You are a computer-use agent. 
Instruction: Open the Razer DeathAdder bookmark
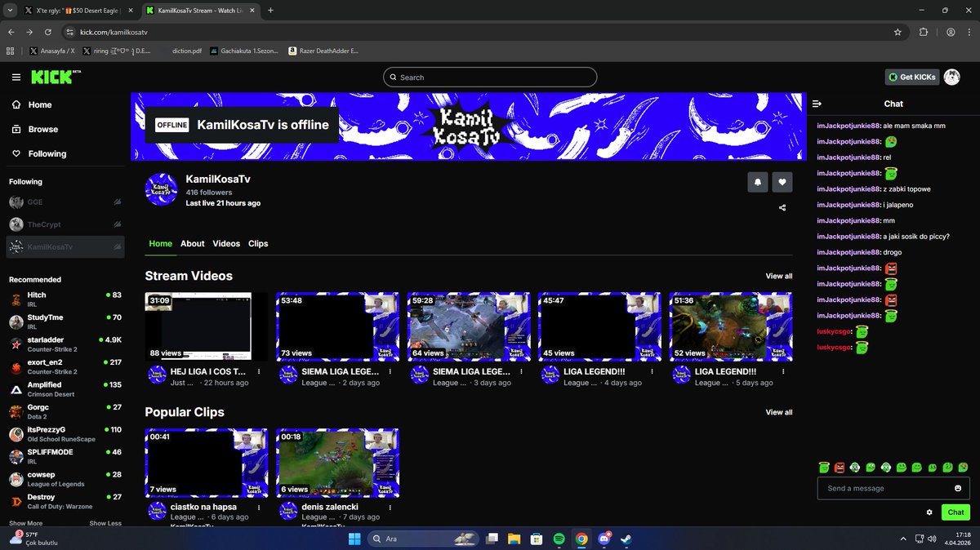point(323,51)
